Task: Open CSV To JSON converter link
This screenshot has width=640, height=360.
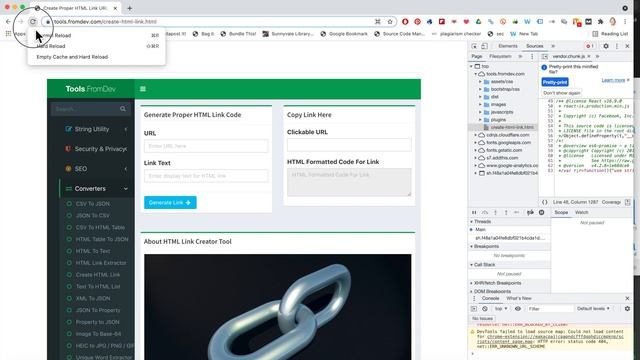Action: click(x=92, y=204)
